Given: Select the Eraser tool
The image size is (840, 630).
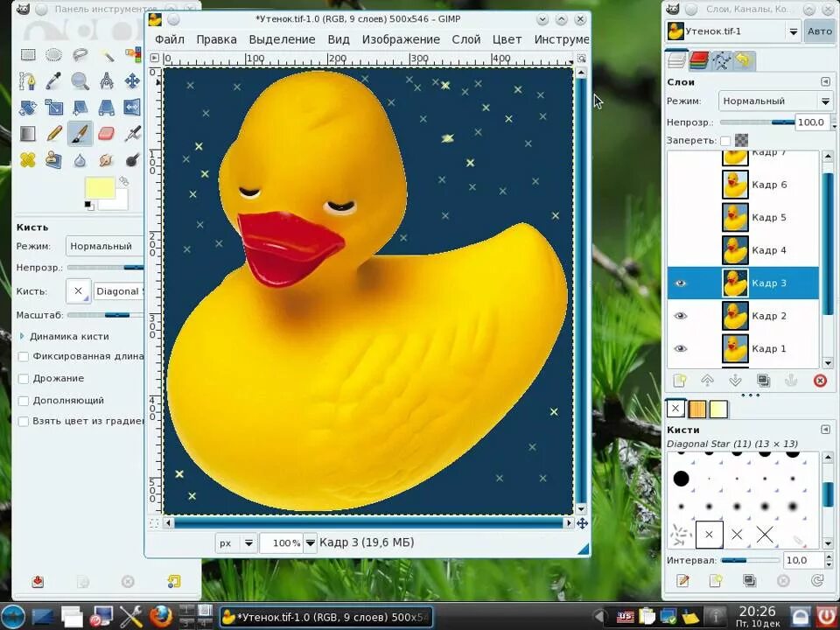Looking at the screenshot, I should tap(106, 133).
